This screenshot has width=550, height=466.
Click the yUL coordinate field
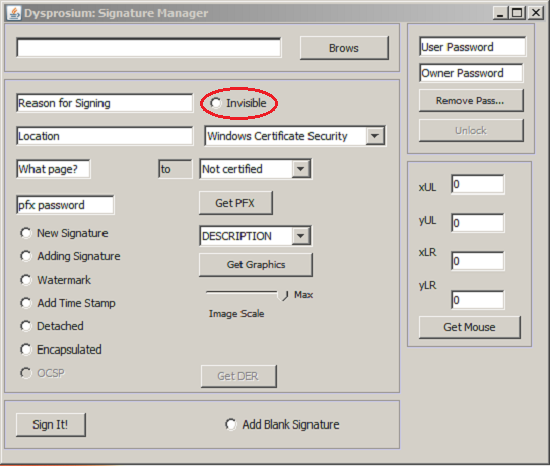478,223
